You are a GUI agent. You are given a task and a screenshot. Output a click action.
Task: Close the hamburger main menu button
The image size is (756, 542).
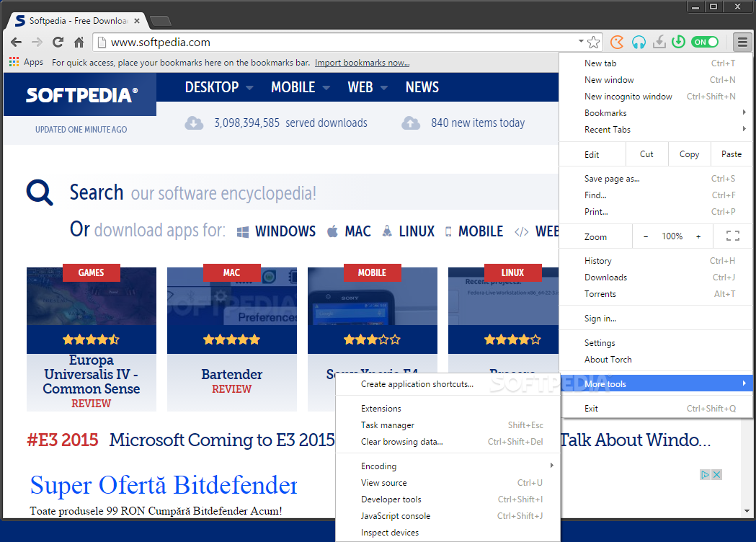pyautogui.click(x=742, y=43)
